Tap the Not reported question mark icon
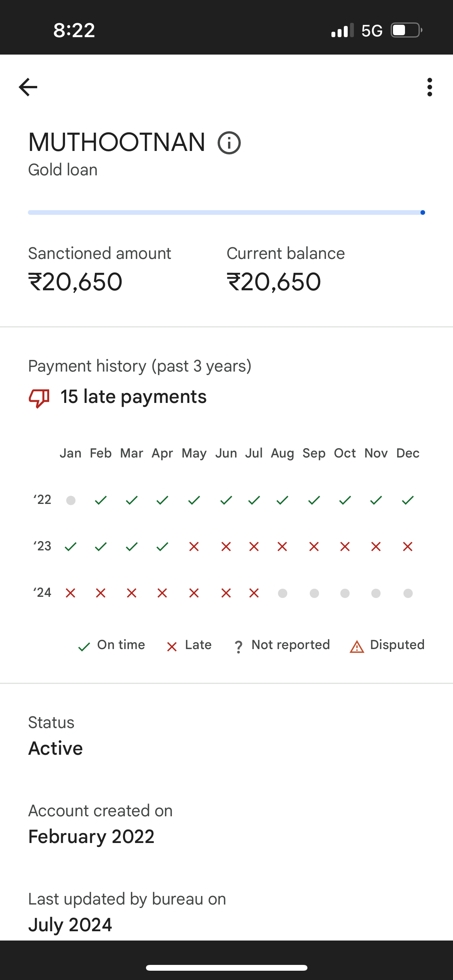This screenshot has height=980, width=453. coord(239,646)
